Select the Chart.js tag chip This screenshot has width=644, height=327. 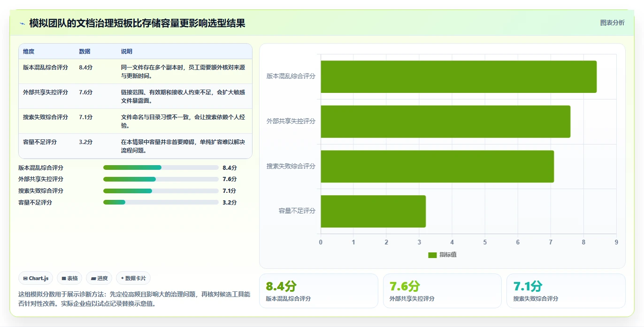tap(36, 278)
